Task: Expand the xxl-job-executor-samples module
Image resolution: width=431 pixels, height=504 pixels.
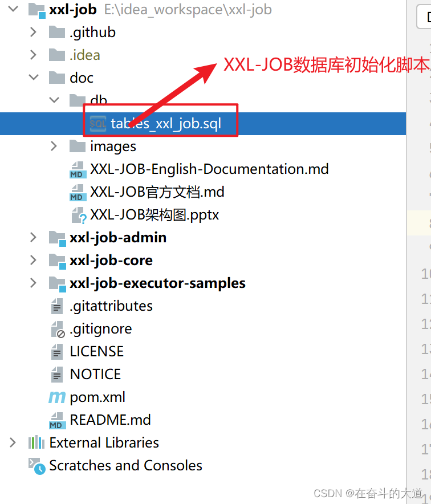Action: 33,283
